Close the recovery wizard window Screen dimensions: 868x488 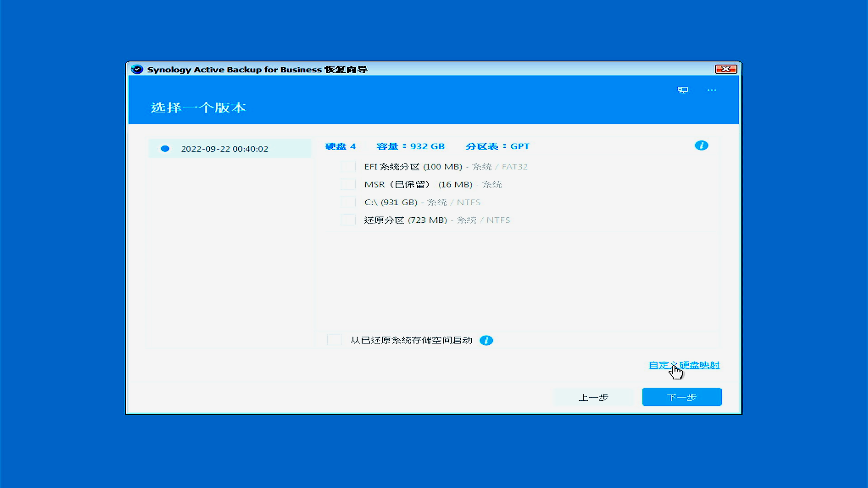[x=726, y=69]
